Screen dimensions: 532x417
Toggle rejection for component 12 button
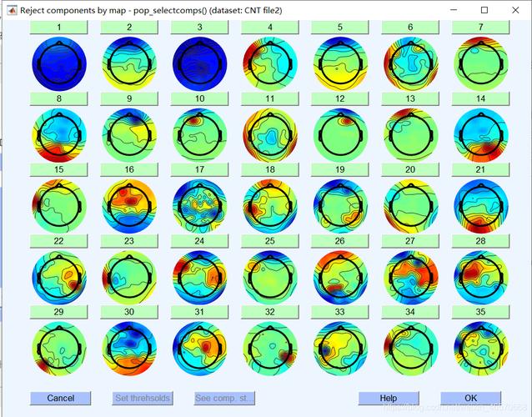tap(340, 98)
